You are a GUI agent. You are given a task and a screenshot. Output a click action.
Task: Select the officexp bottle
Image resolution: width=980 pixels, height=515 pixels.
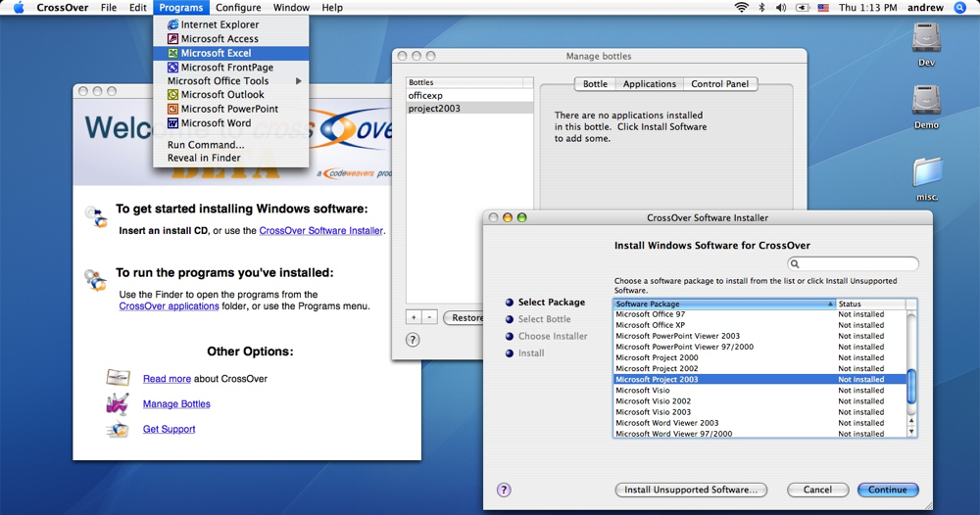click(x=469, y=96)
